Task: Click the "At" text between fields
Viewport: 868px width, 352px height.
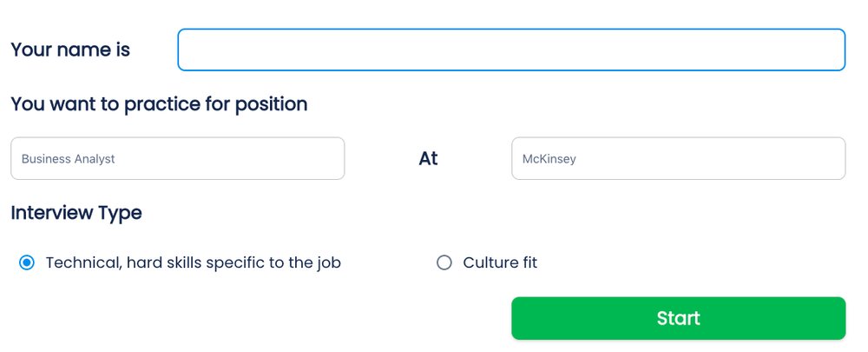Action: pos(428,159)
